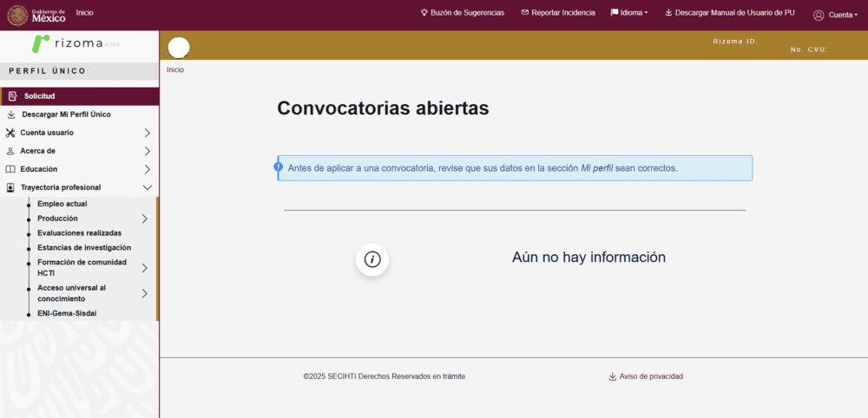868x418 pixels.
Task: Click the user avatar icon beside Cuenta
Action: pos(819,16)
